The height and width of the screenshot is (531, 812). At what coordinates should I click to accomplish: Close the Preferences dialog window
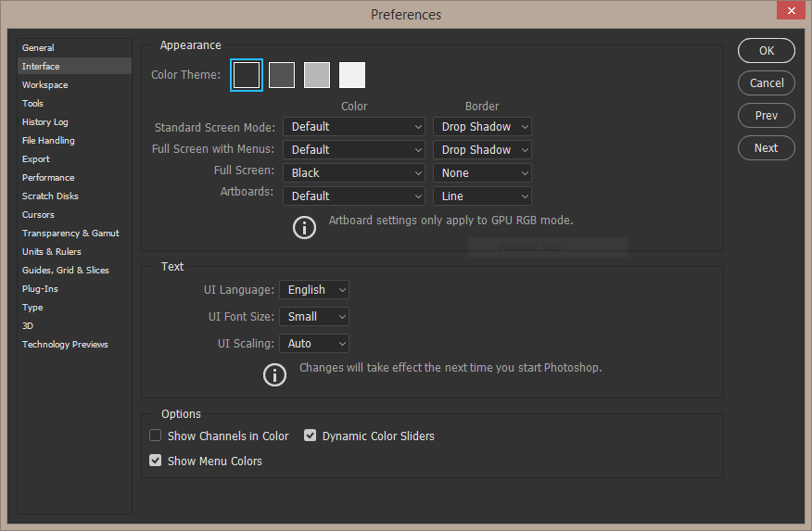point(791,10)
